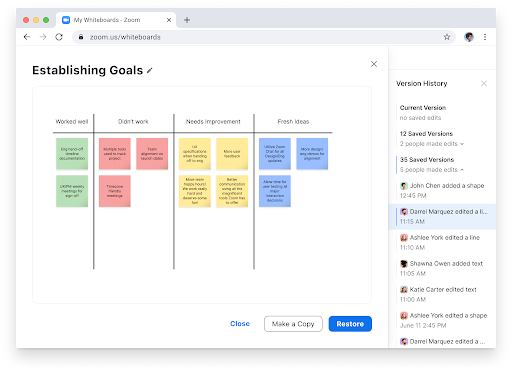The width and height of the screenshot is (512, 372).
Task: Select John Chen added a shape version
Action: [442, 190]
